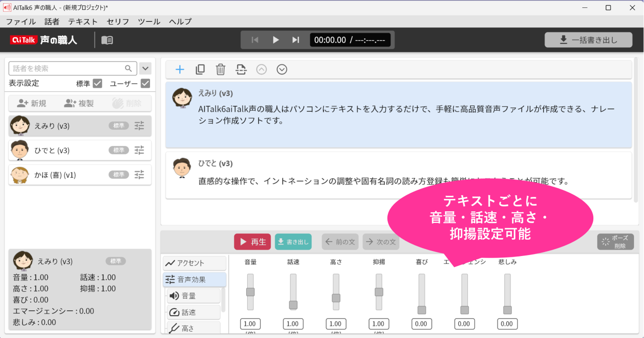The width and height of the screenshot is (644, 338).
Task: Add a new text line with plus icon
Action: [x=180, y=70]
